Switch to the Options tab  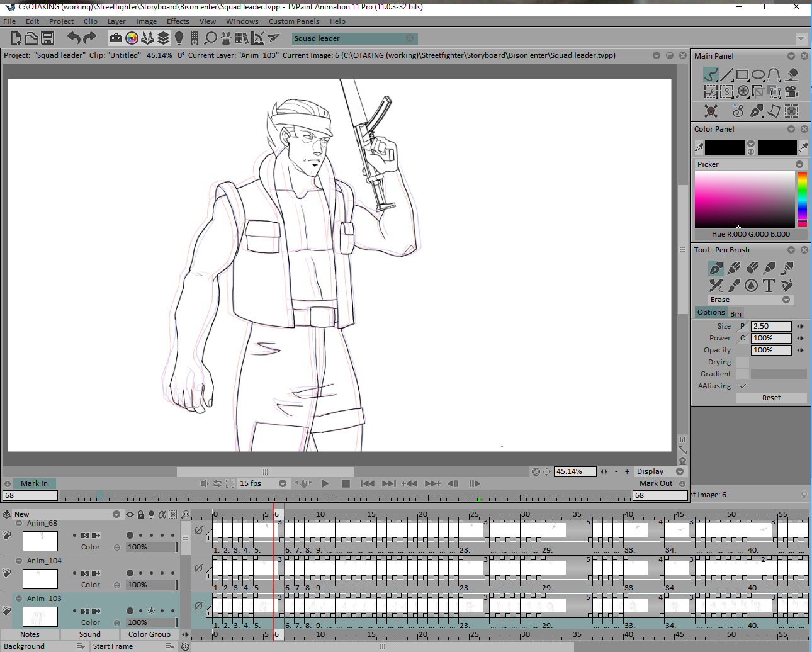pos(711,312)
